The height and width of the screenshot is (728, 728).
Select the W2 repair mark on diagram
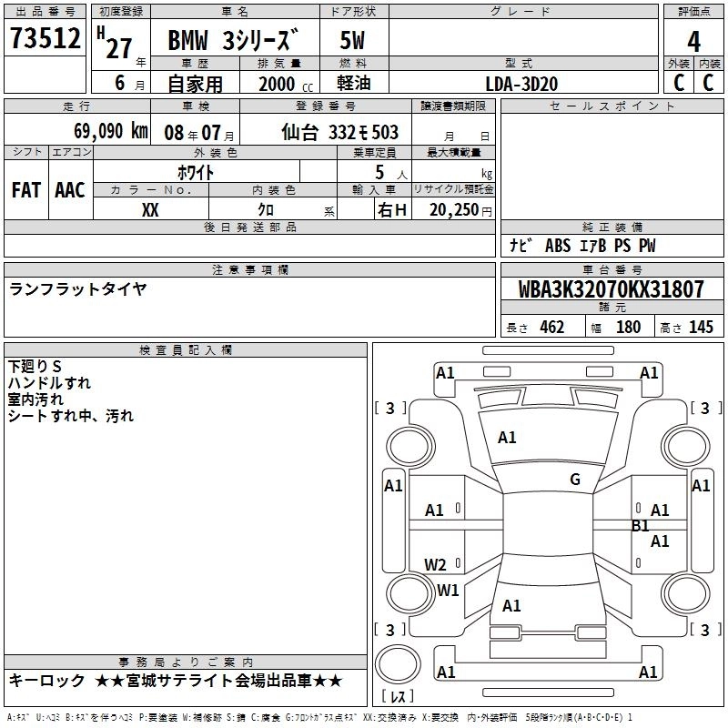click(435, 564)
